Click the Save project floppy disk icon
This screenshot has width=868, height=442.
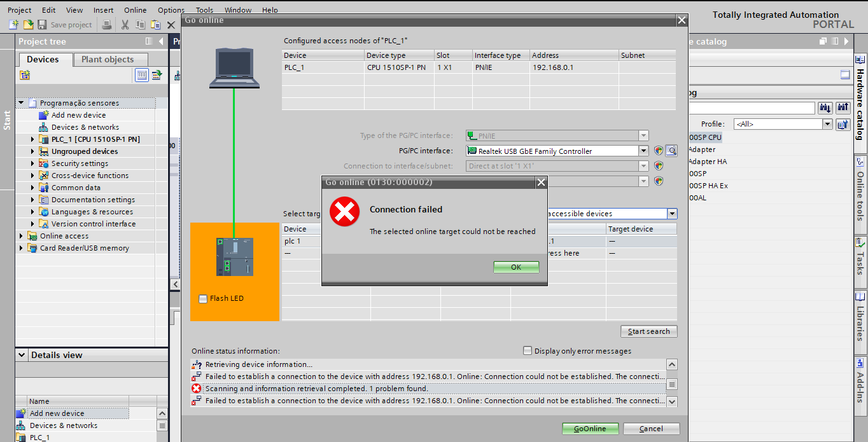click(42, 25)
